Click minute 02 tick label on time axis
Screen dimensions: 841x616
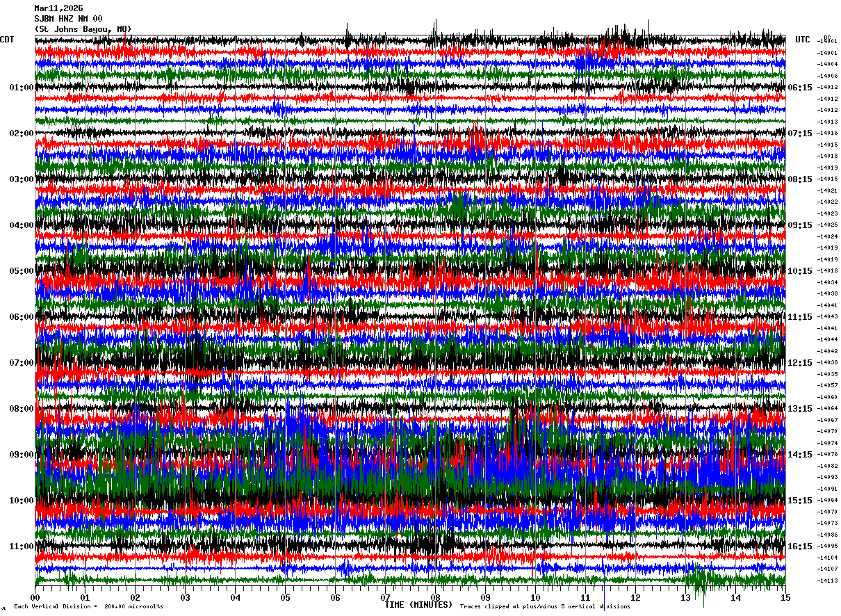pos(135,597)
